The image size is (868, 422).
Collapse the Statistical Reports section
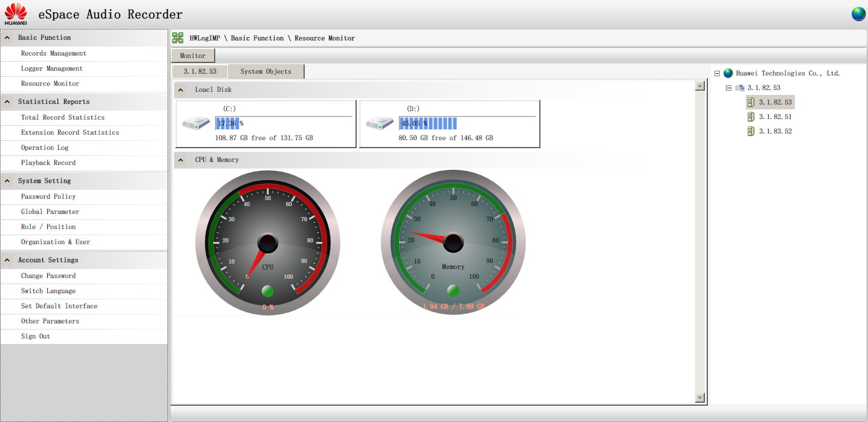point(8,102)
